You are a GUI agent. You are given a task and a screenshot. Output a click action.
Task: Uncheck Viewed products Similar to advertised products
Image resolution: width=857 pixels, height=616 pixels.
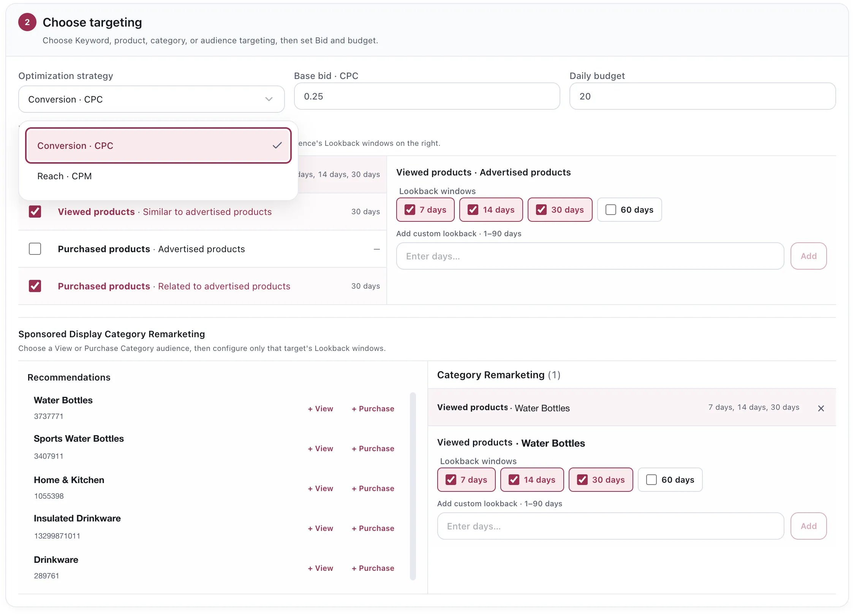point(35,212)
